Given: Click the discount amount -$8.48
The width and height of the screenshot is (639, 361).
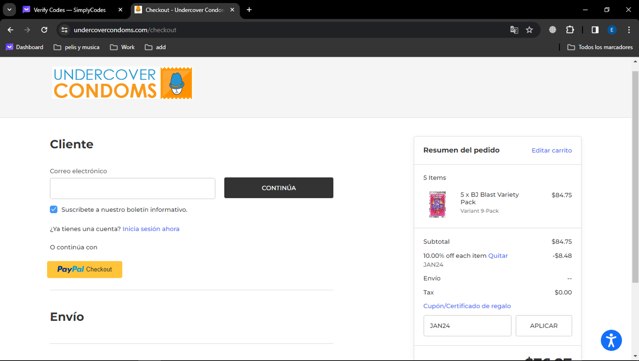Looking at the screenshot, I should click(x=562, y=256).
